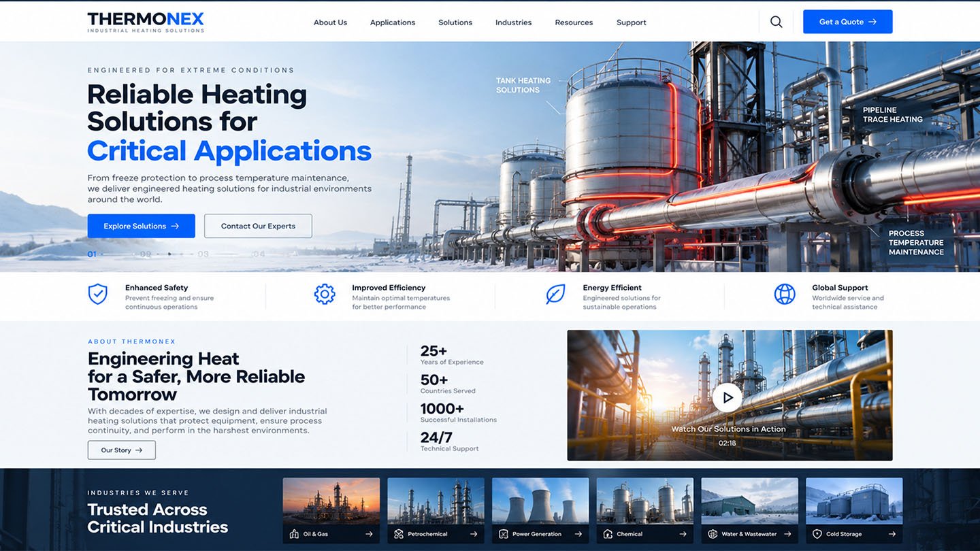The height and width of the screenshot is (551, 980).
Task: Open the Resources menu
Action: [x=574, y=22]
